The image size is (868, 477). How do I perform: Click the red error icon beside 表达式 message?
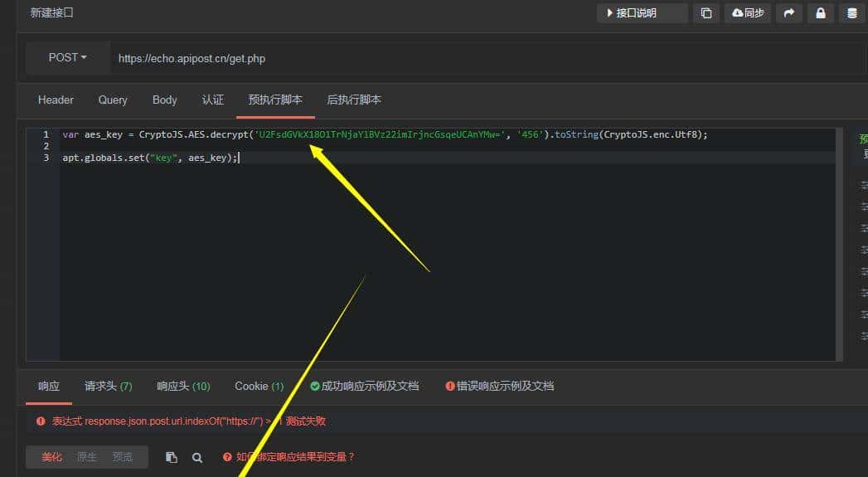41,421
